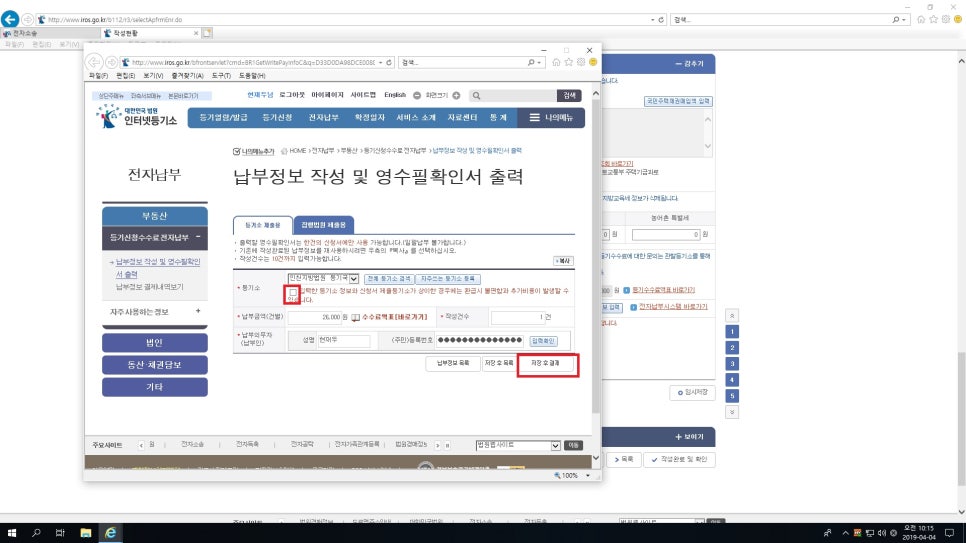The width and height of the screenshot is (966, 543).
Task: Click the popup window's back navigation arrow
Action: 94,62
